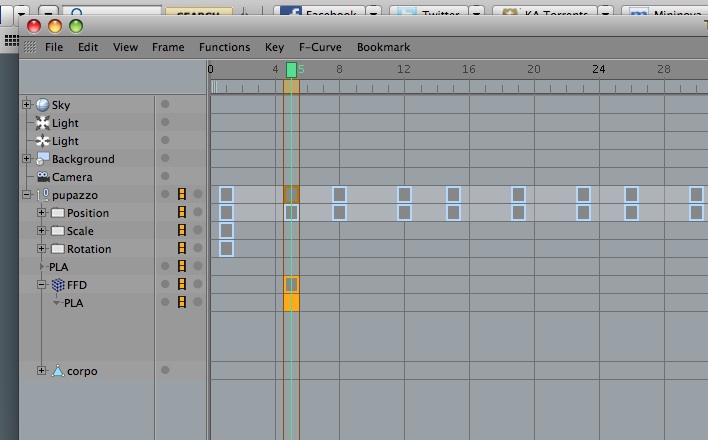Click the second Light object icon

[42, 141]
